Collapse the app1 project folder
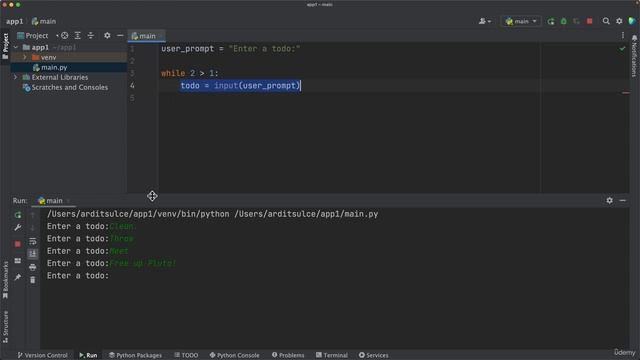The width and height of the screenshot is (640, 360). pos(16,47)
